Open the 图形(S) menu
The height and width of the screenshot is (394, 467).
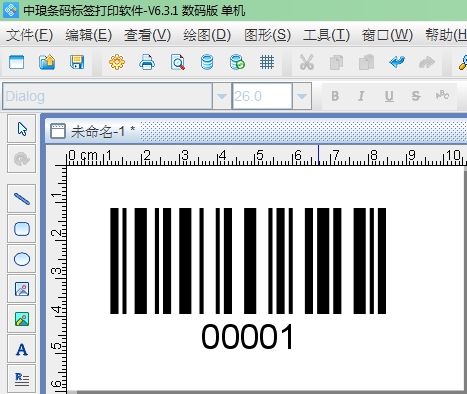click(267, 35)
